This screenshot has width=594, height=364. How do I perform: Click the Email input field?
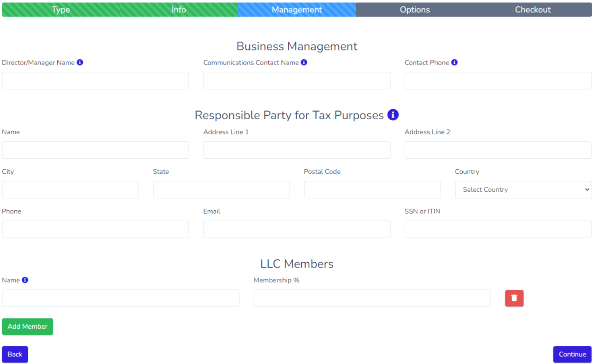(297, 230)
